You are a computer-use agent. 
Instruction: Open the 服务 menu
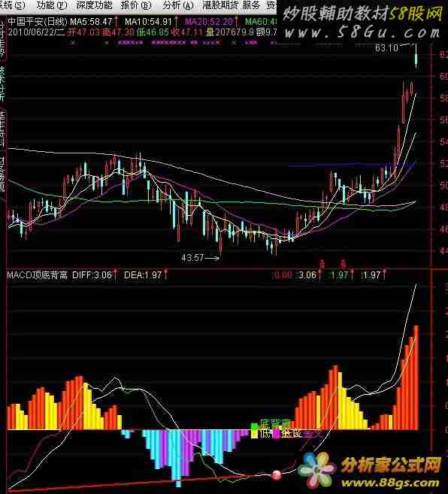pyautogui.click(x=251, y=5)
